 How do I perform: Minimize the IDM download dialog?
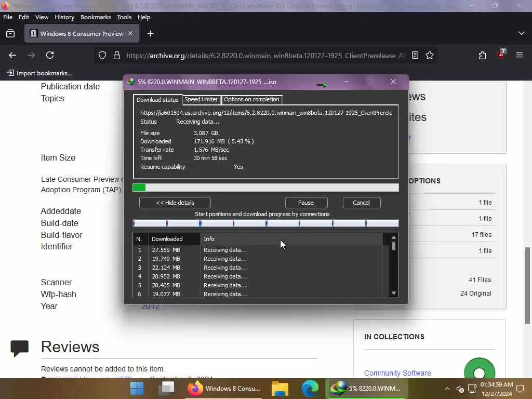tap(345, 82)
